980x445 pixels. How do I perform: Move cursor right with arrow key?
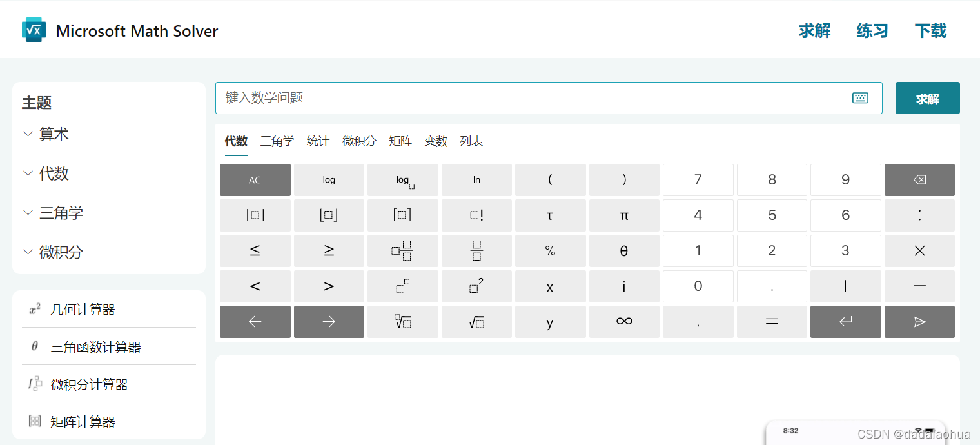pyautogui.click(x=329, y=322)
